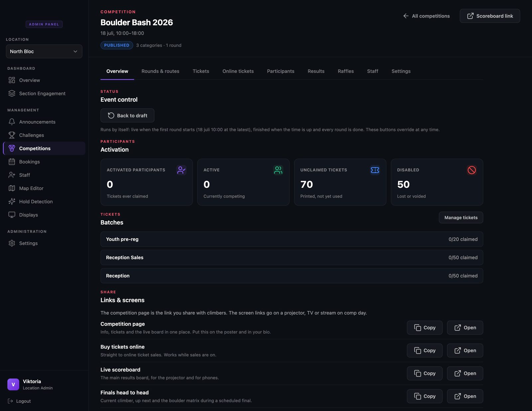Open the North Bloc location dropdown
Image resolution: width=532 pixels, height=411 pixels.
[x=44, y=51]
